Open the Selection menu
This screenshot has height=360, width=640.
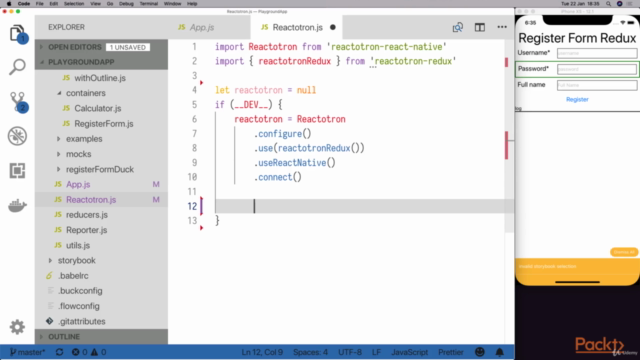coord(74,4)
